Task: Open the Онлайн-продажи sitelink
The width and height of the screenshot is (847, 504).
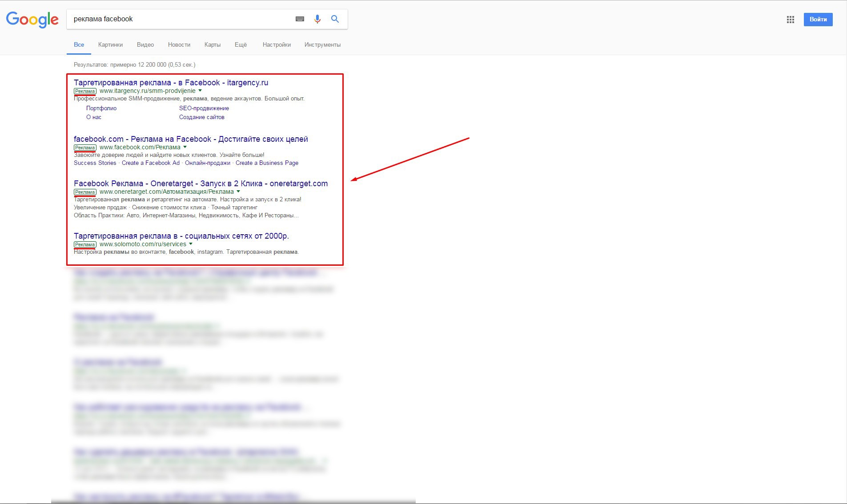Action: pos(208,163)
